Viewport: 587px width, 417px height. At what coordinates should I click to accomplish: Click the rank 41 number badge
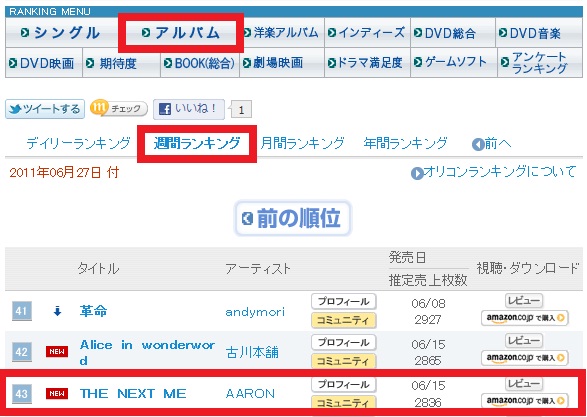[x=22, y=311]
